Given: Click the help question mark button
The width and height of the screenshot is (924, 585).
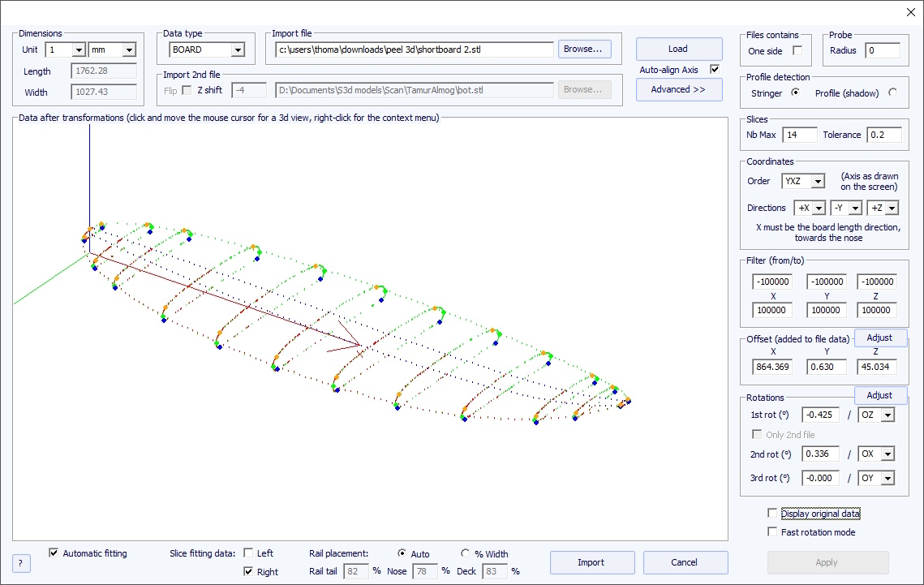Looking at the screenshot, I should pyautogui.click(x=21, y=563).
